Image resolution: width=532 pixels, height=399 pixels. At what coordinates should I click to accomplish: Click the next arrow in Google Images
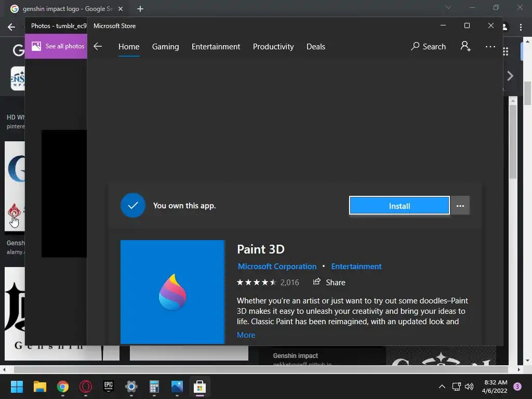tap(510, 76)
